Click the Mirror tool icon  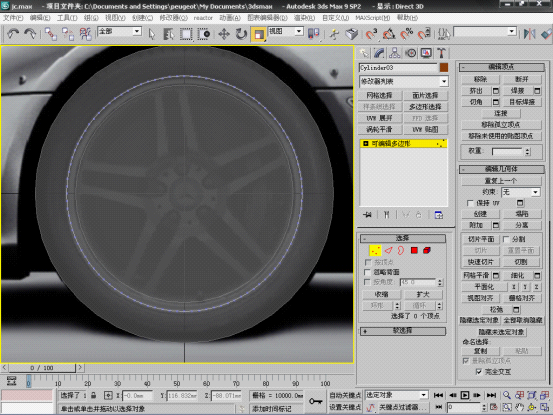click(529, 34)
